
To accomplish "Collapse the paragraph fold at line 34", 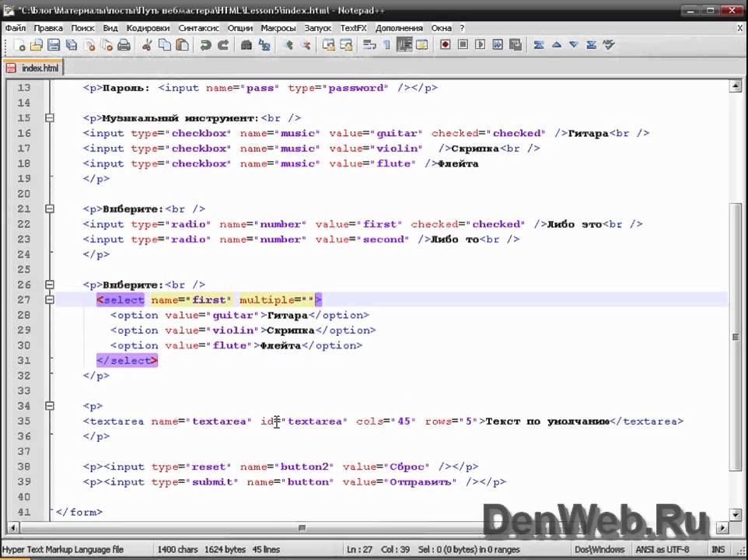I will (x=50, y=406).
